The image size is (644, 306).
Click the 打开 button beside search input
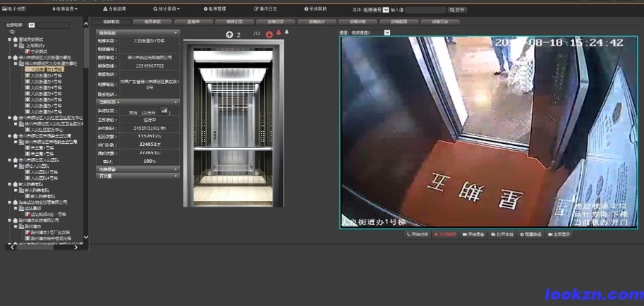coord(457,10)
